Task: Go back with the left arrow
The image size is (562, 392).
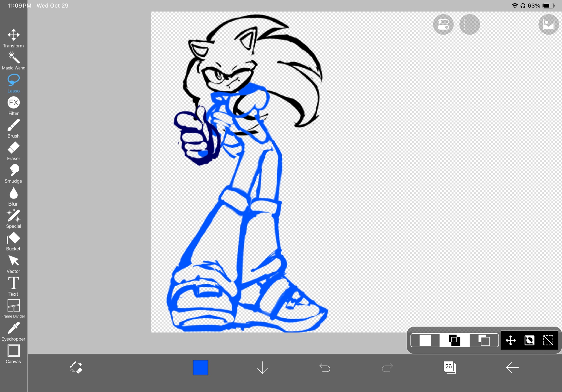Action: (512, 367)
